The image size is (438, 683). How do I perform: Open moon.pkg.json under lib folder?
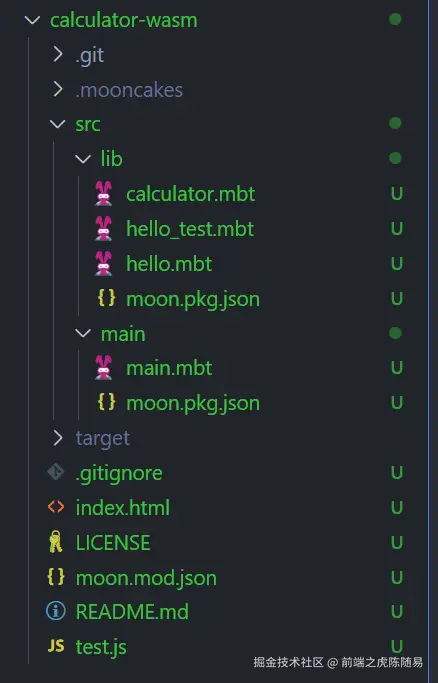193,299
